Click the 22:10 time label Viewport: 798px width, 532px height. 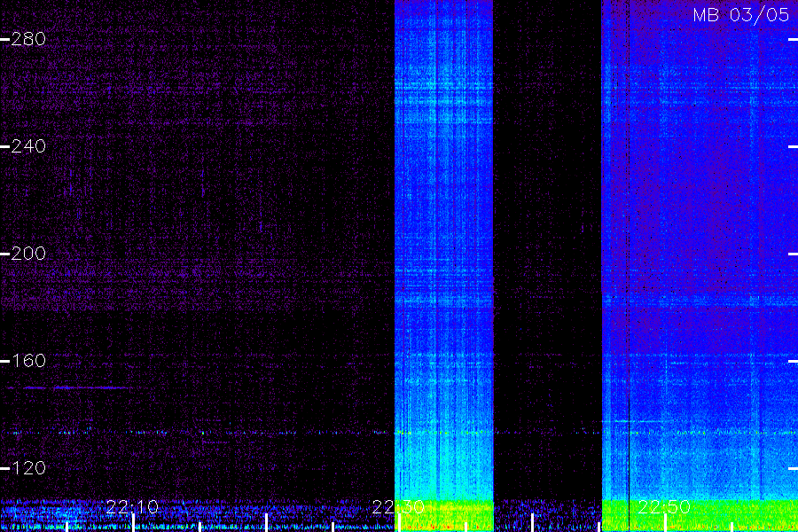tap(132, 507)
